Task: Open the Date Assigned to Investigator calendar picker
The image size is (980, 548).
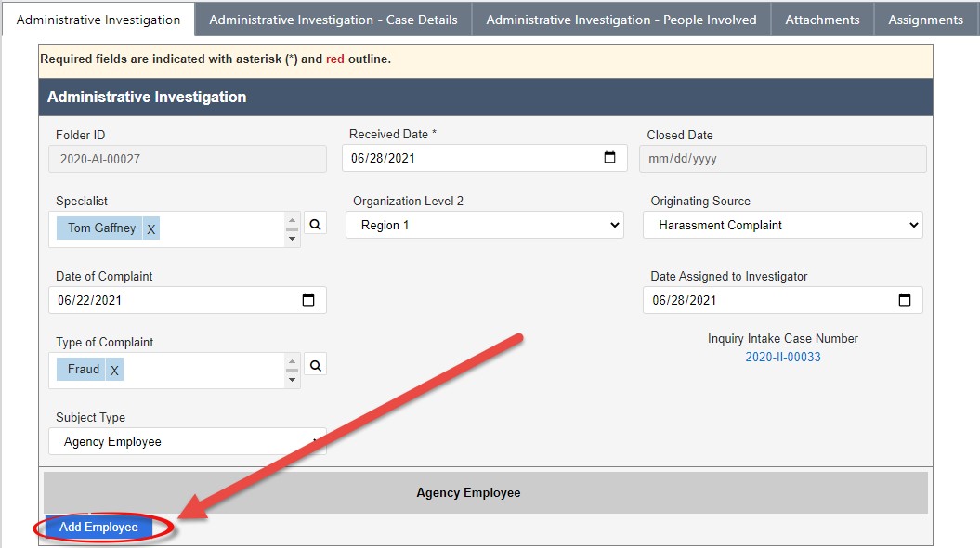Action: pyautogui.click(x=905, y=300)
